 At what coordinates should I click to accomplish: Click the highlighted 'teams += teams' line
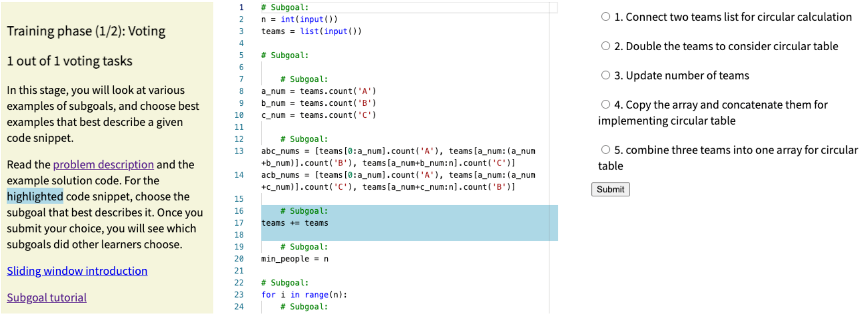click(x=295, y=223)
